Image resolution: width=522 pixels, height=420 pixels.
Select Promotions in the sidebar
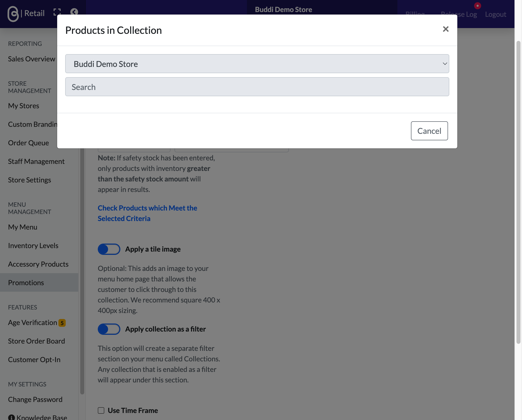(x=39, y=282)
